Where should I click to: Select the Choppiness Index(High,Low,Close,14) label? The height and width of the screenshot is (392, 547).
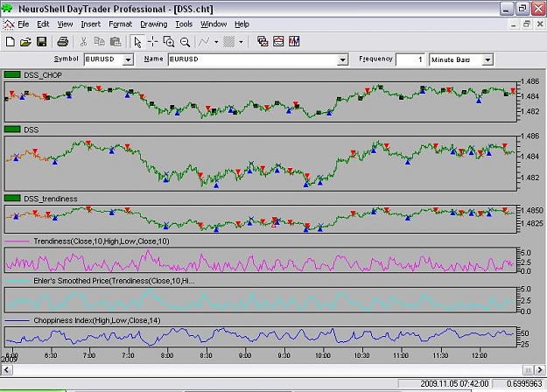tap(97, 320)
